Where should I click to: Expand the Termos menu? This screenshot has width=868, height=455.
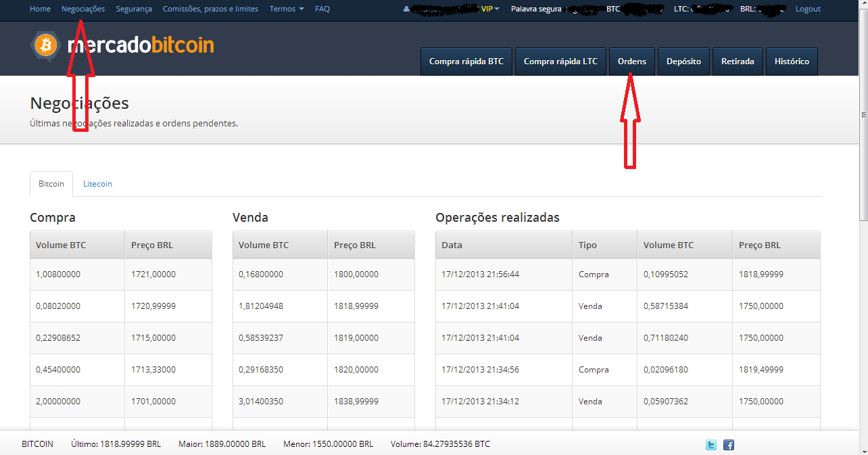point(287,9)
